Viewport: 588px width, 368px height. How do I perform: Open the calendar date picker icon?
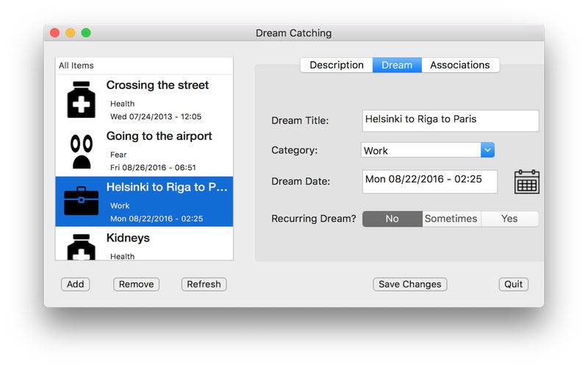pyautogui.click(x=526, y=182)
